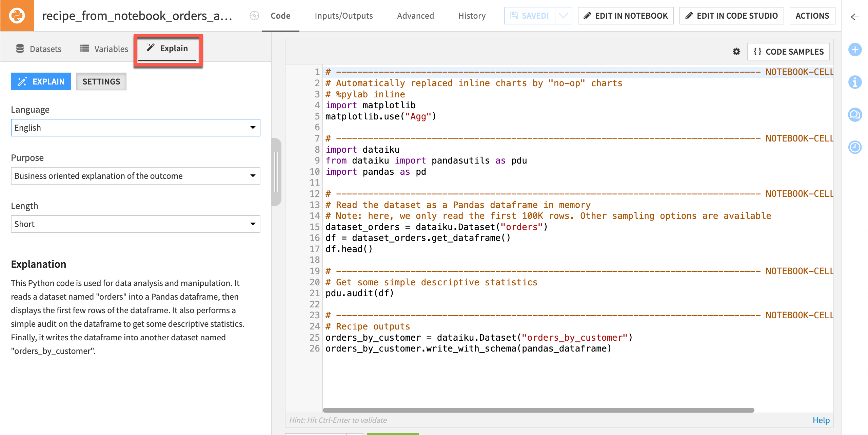The width and height of the screenshot is (868, 435).
Task: Click the blue EXPLAIN button
Action: click(x=41, y=81)
